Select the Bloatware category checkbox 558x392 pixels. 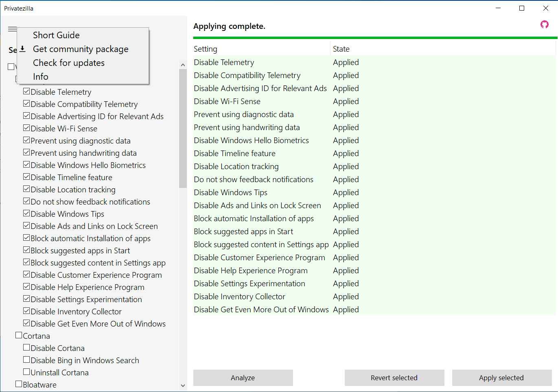click(x=19, y=384)
